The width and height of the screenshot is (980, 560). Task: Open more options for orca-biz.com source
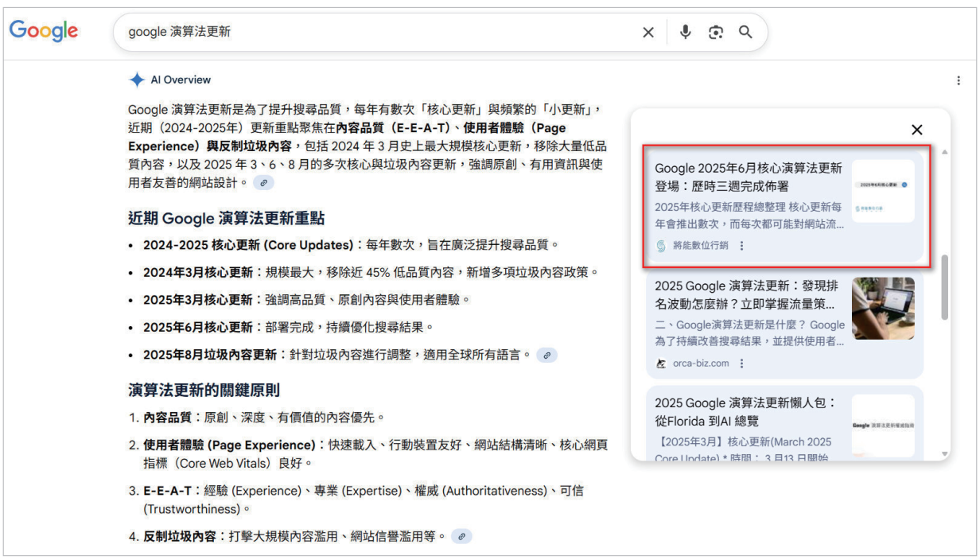pyautogui.click(x=742, y=364)
